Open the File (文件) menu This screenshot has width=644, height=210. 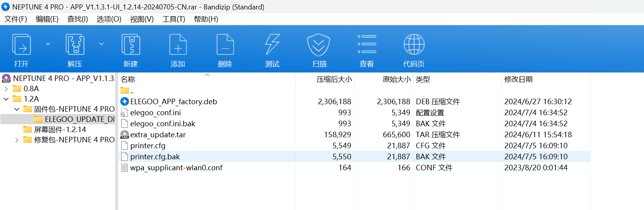coord(16,19)
